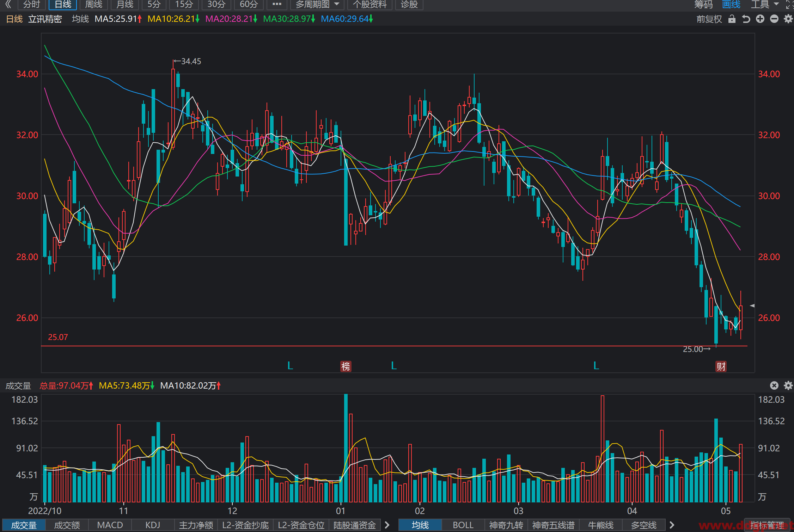Select the 牛熊线 indicator
Viewport: 794px width, 532px height.
pos(601,525)
